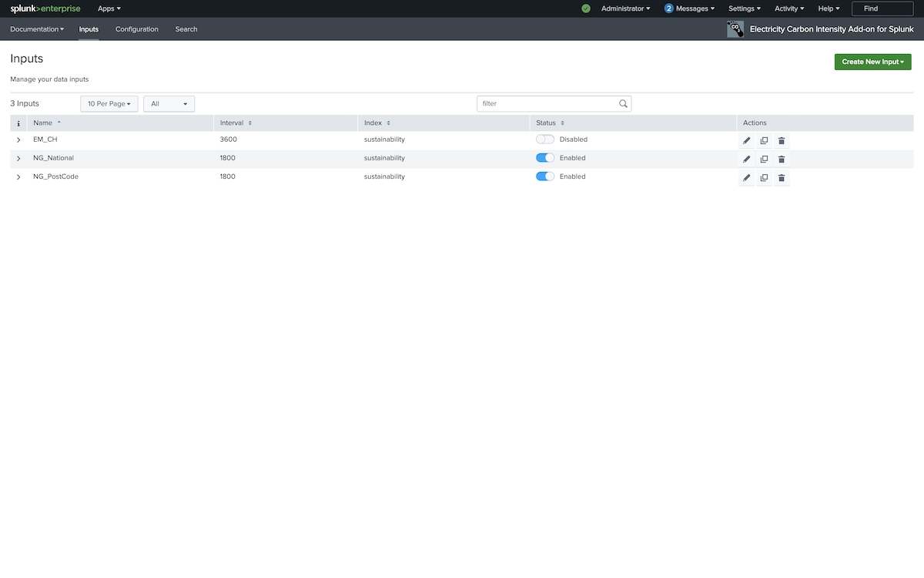Open the Help menu
The width and height of the screenshot is (924, 578).
click(x=829, y=8)
